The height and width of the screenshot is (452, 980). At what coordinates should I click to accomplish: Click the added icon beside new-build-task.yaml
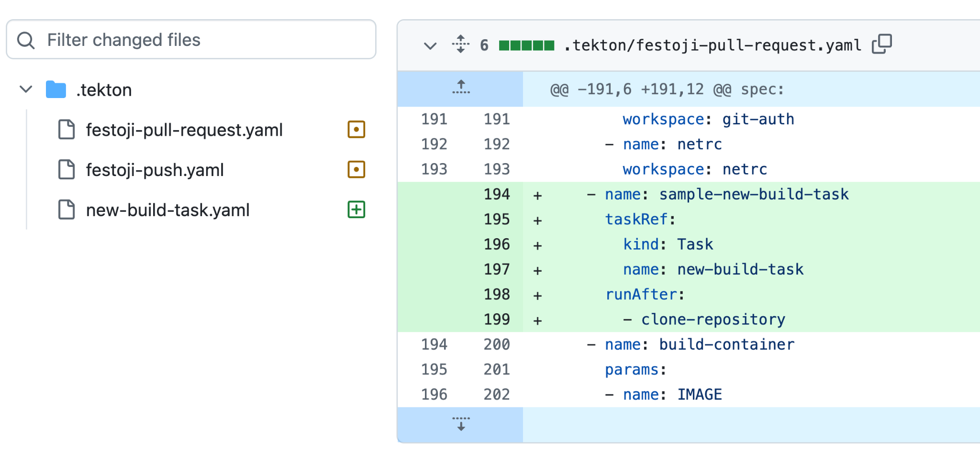pos(356,209)
